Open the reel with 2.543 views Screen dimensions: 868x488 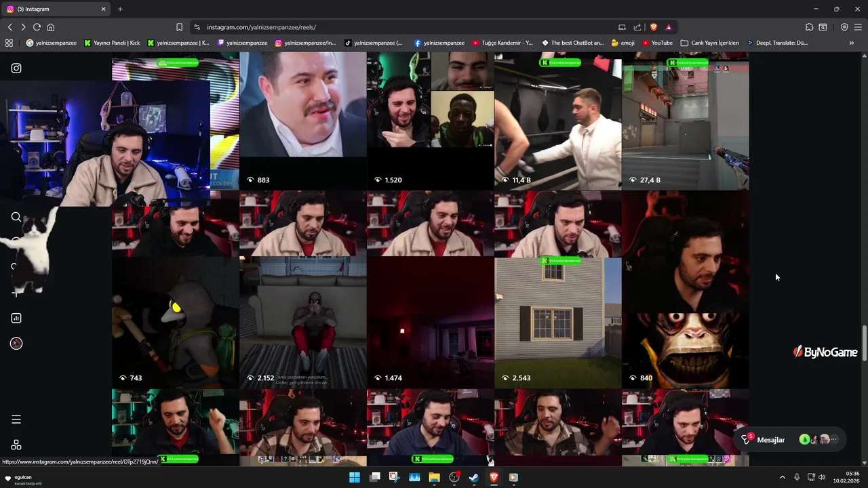557,289
